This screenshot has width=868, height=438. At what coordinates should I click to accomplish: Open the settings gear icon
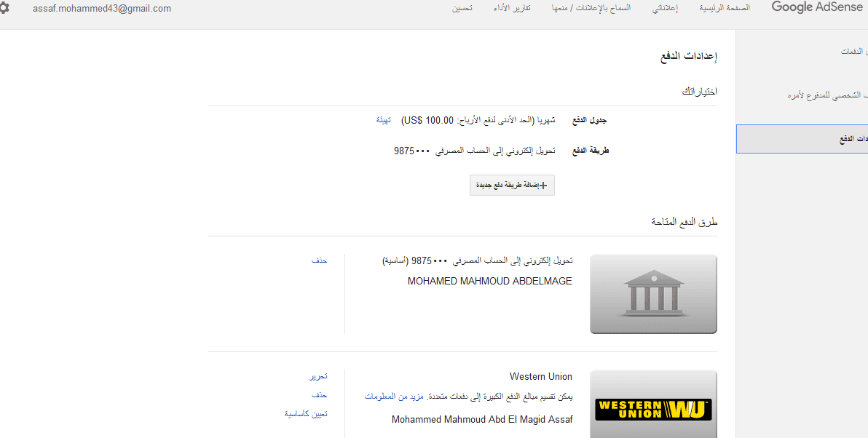pos(4,8)
